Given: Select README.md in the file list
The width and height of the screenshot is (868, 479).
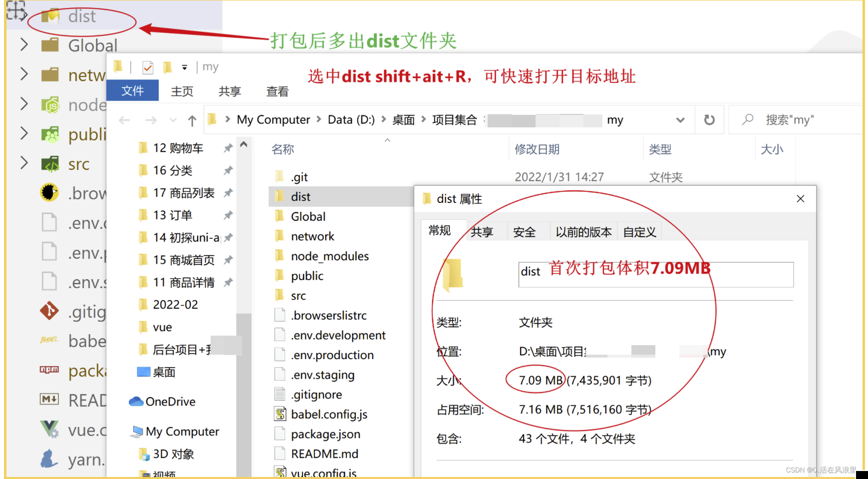Looking at the screenshot, I should [x=324, y=454].
